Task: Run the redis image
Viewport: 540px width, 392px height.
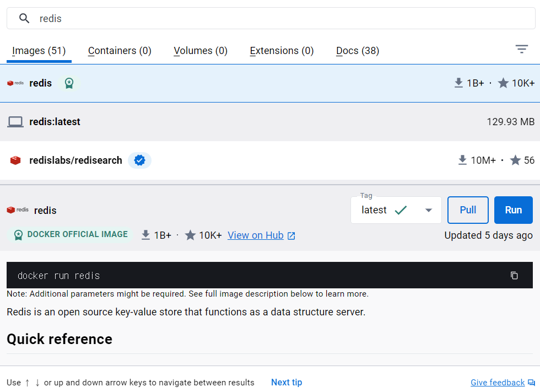Action: pyautogui.click(x=513, y=210)
